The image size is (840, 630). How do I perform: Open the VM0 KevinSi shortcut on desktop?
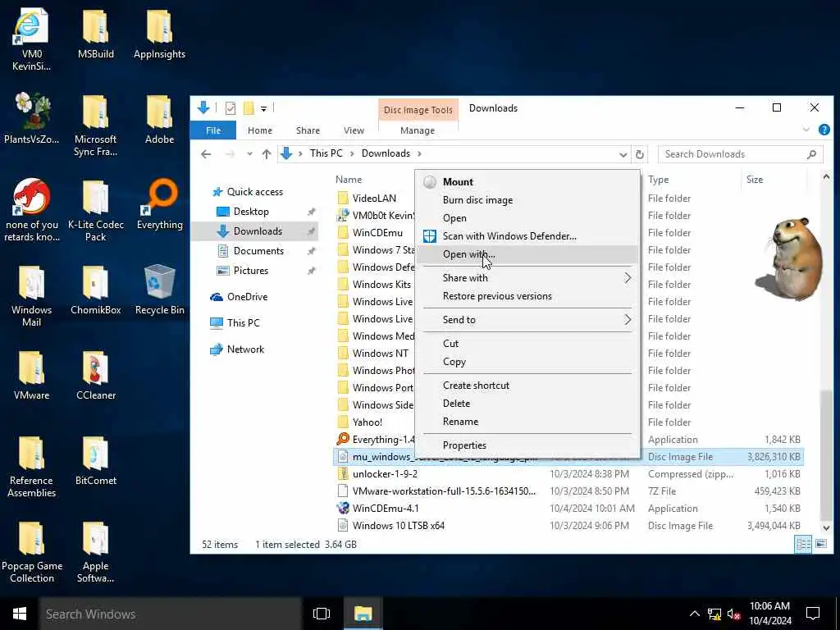[31, 39]
